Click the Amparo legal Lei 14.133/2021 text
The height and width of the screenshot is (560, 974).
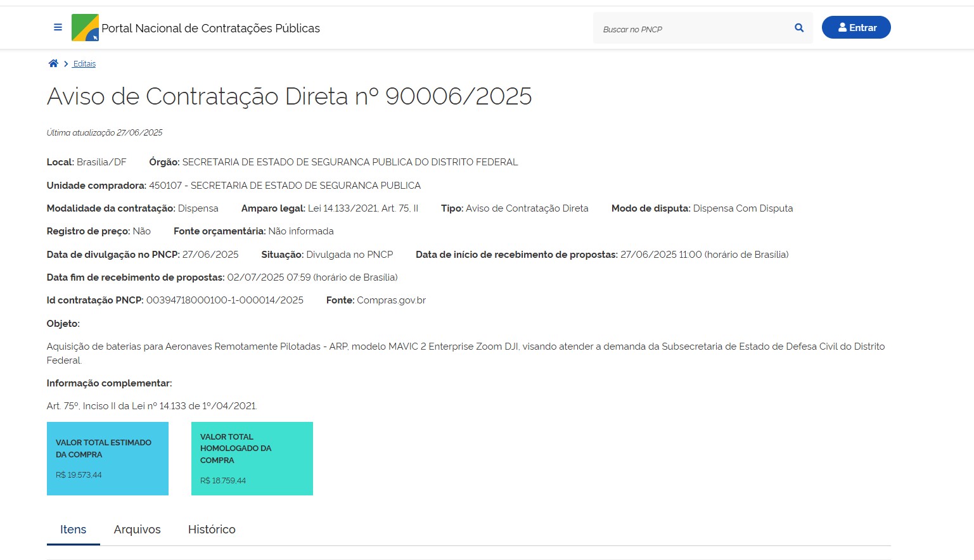tap(362, 208)
